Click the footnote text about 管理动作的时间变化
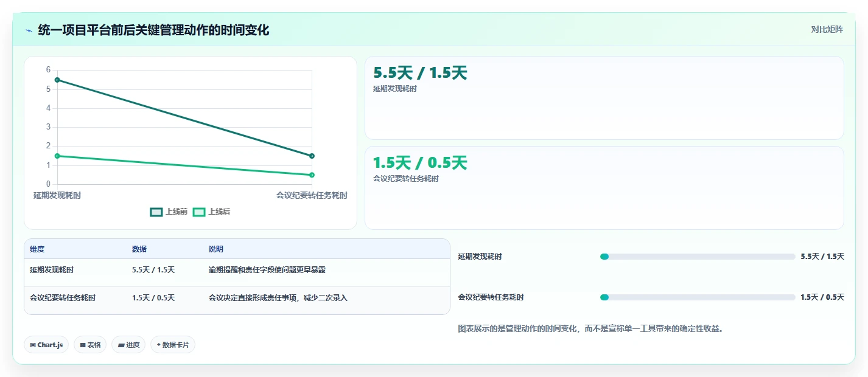 tap(590, 329)
